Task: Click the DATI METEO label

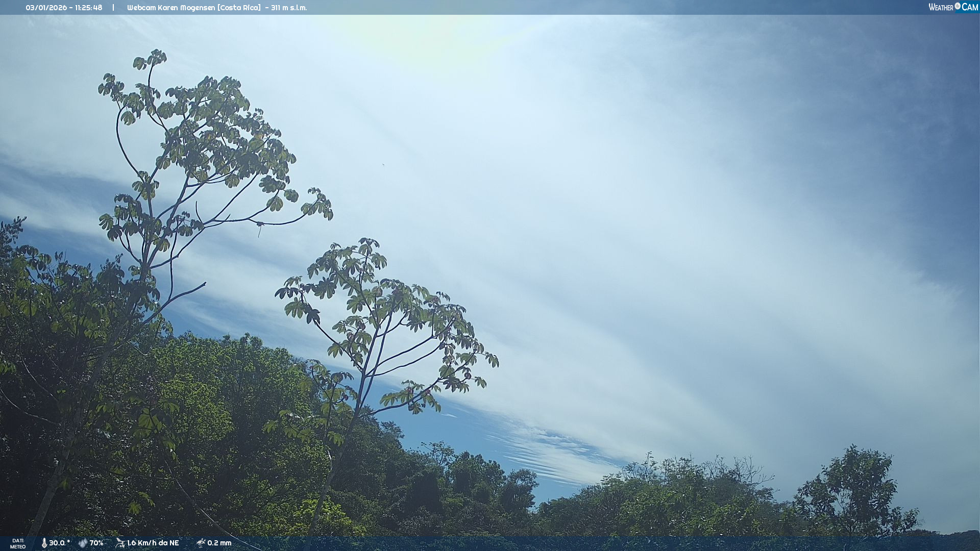Action: 18,543
